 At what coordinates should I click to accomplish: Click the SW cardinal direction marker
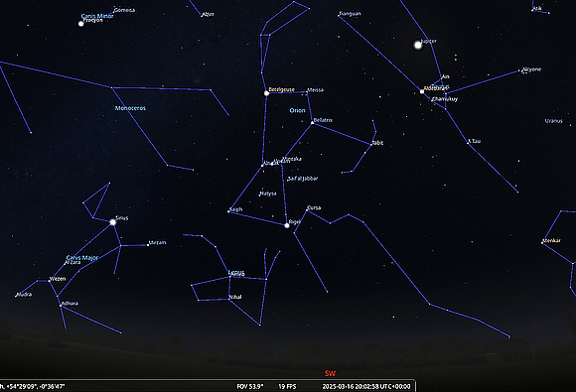[x=330, y=373]
